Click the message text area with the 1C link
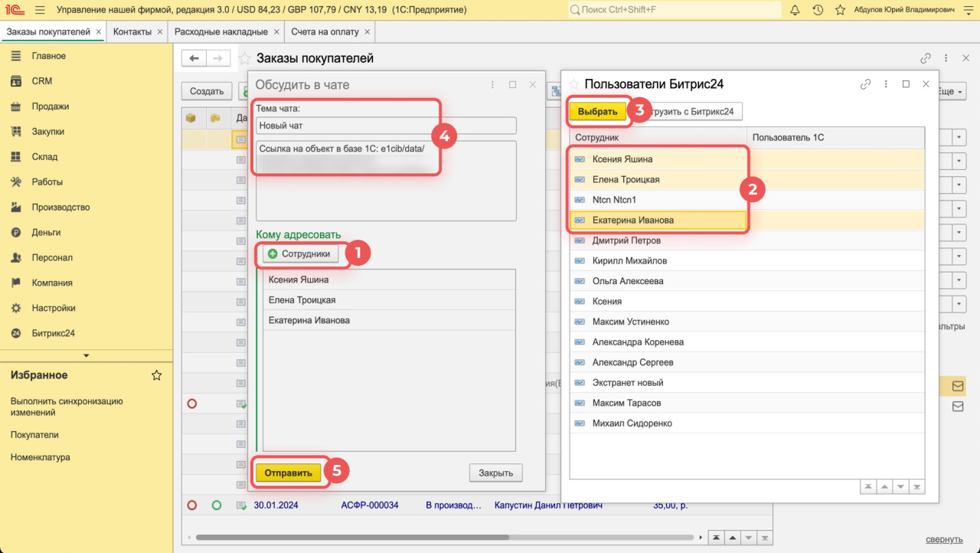The width and height of the screenshot is (980, 553). pyautogui.click(x=386, y=181)
